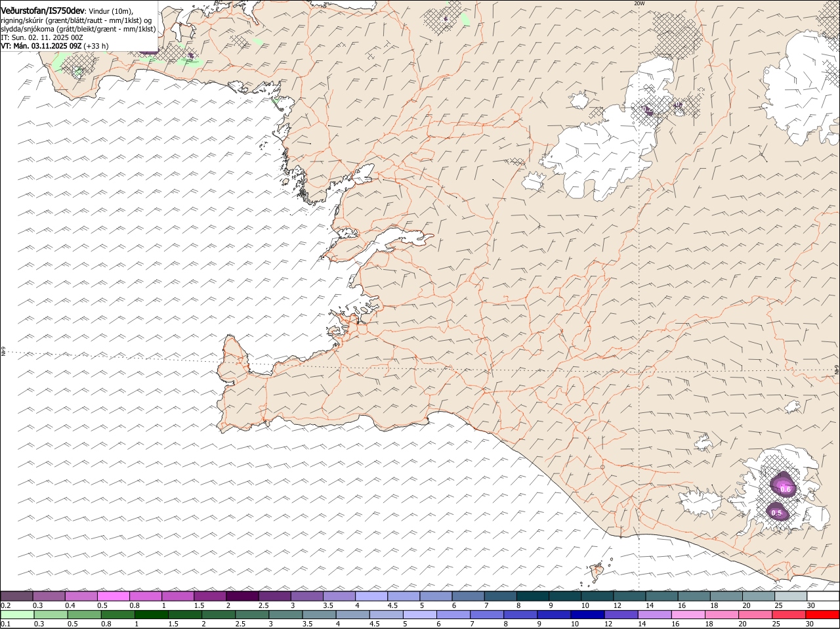Image resolution: width=840 pixels, height=629 pixels.
Task: Click the 'VT: Mán. 03.11.2025 09Z' valid time
Action: (x=41, y=46)
